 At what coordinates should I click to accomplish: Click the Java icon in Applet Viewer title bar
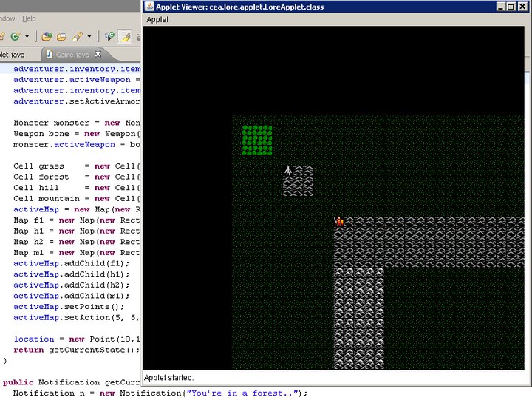pyautogui.click(x=149, y=7)
